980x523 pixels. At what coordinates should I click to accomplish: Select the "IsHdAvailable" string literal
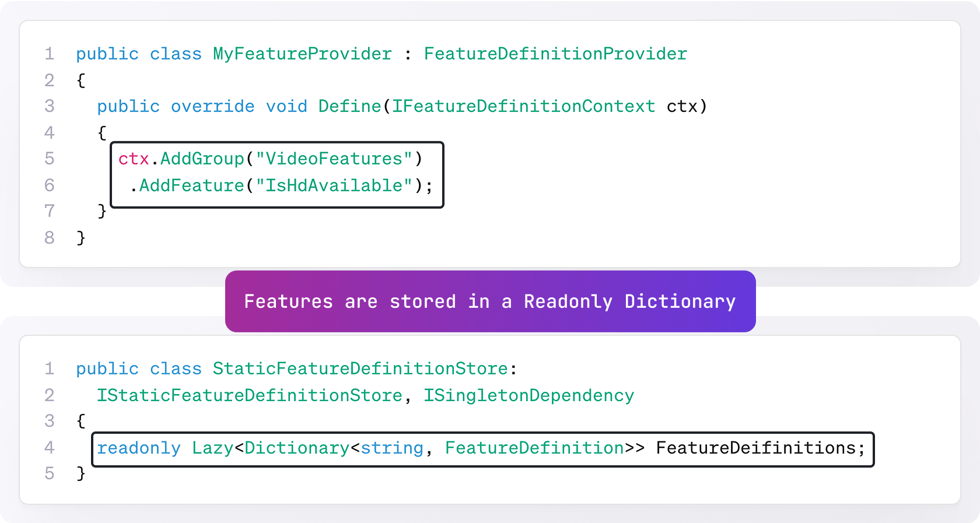tap(334, 186)
